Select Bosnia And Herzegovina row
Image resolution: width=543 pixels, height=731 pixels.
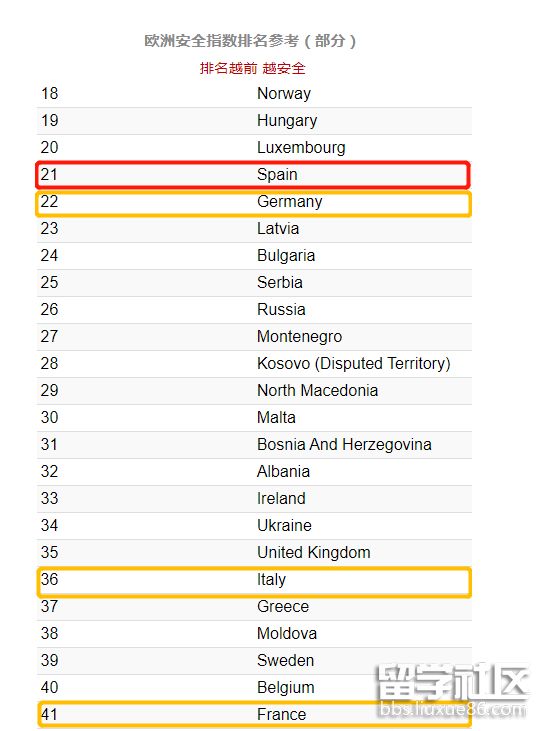pos(254,445)
